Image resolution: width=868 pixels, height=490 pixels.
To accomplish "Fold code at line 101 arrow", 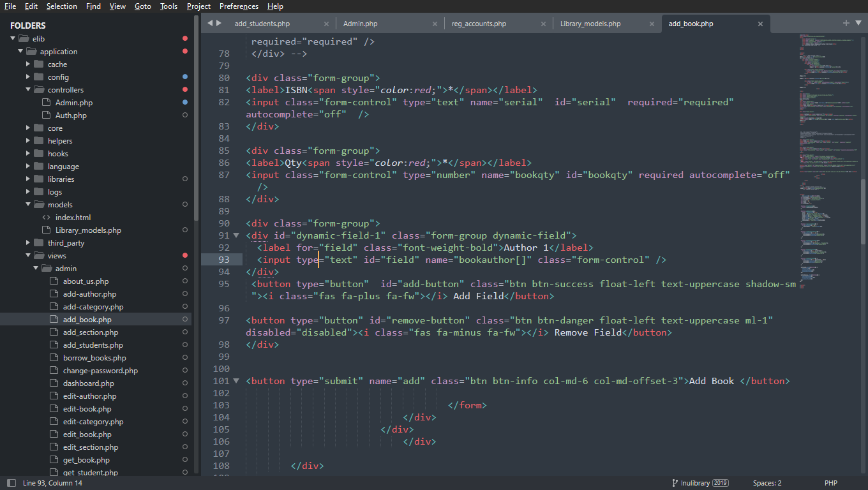I will pyautogui.click(x=236, y=381).
